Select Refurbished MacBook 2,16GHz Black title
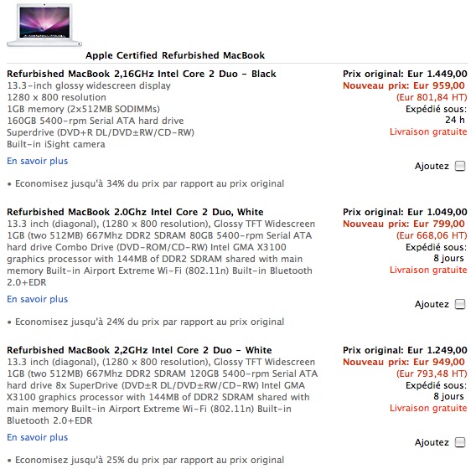This screenshot has width=476, height=474. [x=142, y=74]
